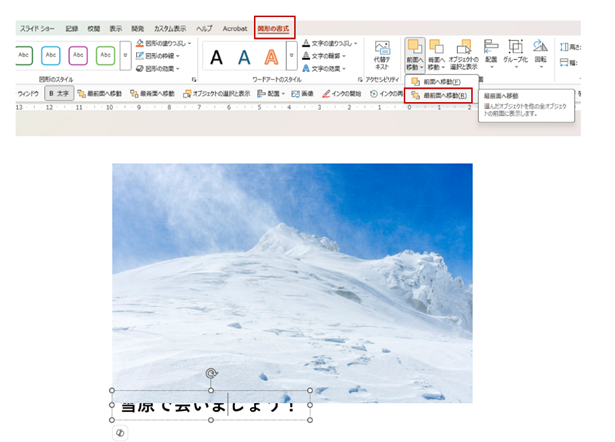This screenshot has width=615, height=442.
Task: Apply the blue WordArt A style
Action: (244, 57)
